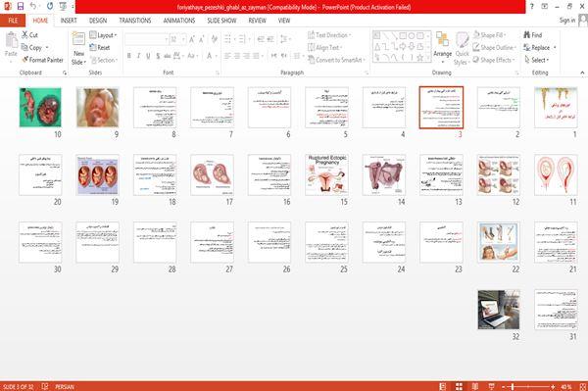The width and height of the screenshot is (588, 391).
Task: Open the Shape Effects dropdown
Action: pyautogui.click(x=494, y=60)
